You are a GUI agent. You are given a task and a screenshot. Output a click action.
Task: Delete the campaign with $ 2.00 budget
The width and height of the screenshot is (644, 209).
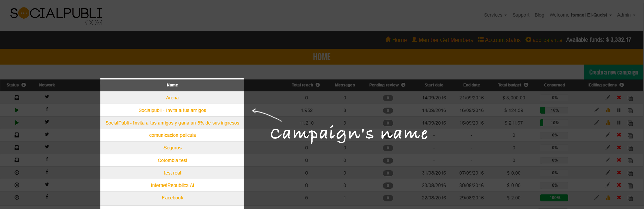click(619, 198)
